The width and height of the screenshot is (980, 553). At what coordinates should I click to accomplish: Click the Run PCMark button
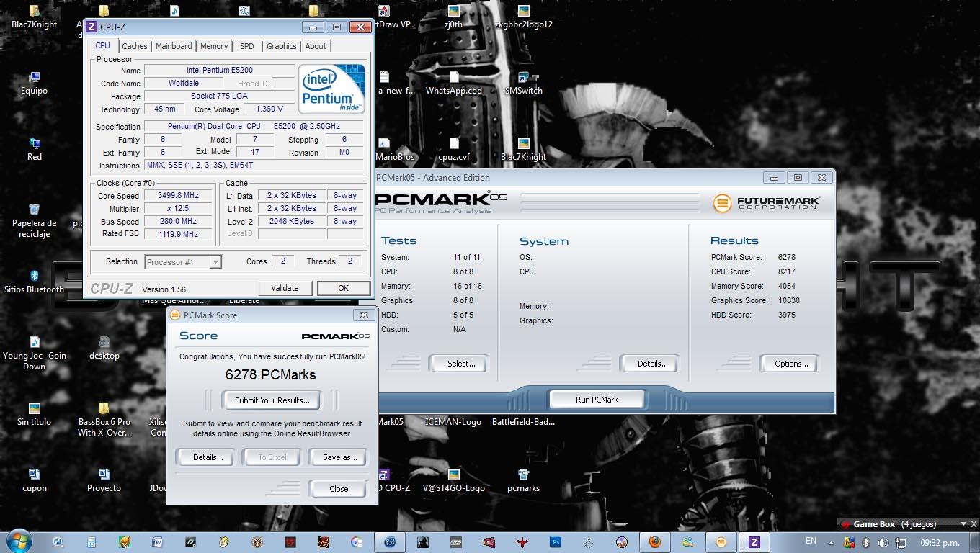click(x=597, y=400)
